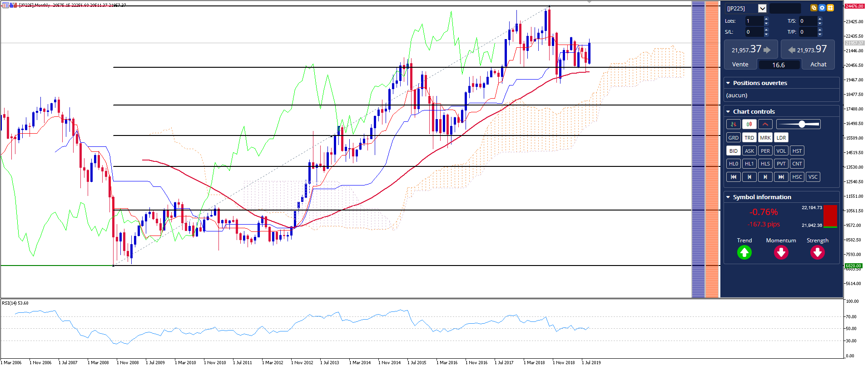
Task: Toggle the VOL volume display
Action: click(781, 151)
